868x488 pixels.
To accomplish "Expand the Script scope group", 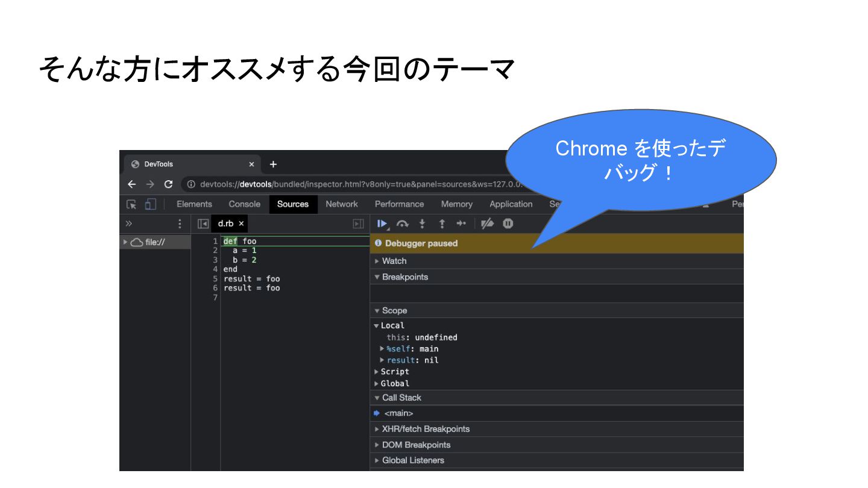I will pyautogui.click(x=377, y=372).
